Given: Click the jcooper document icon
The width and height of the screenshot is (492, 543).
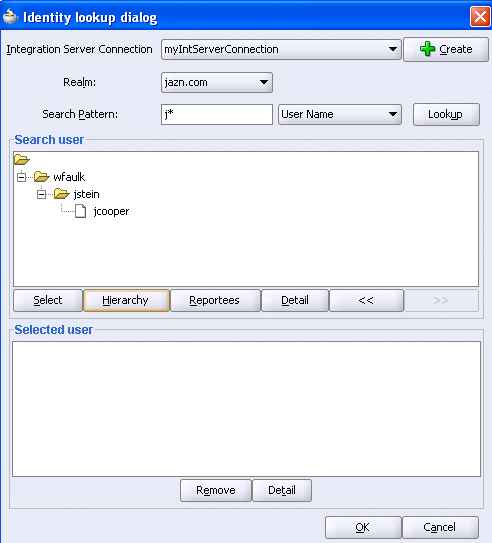Looking at the screenshot, I should (x=81, y=211).
